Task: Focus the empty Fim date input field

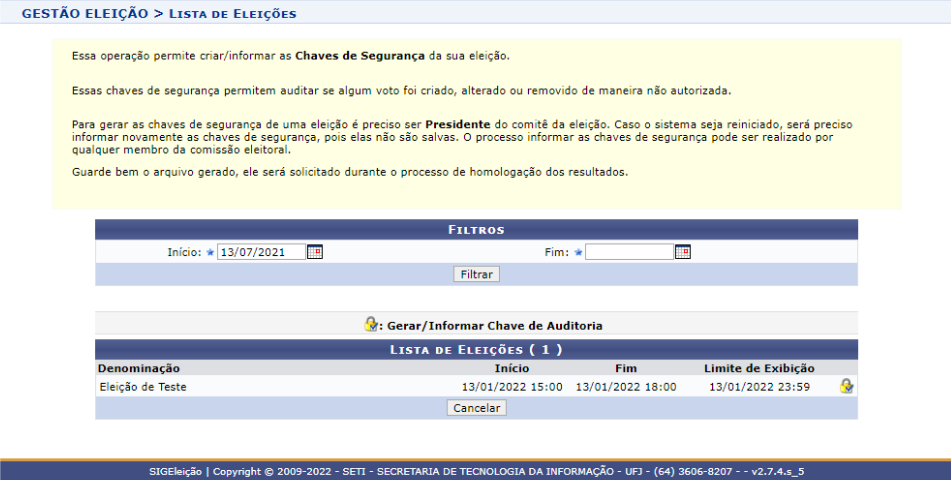Action: pyautogui.click(x=629, y=252)
